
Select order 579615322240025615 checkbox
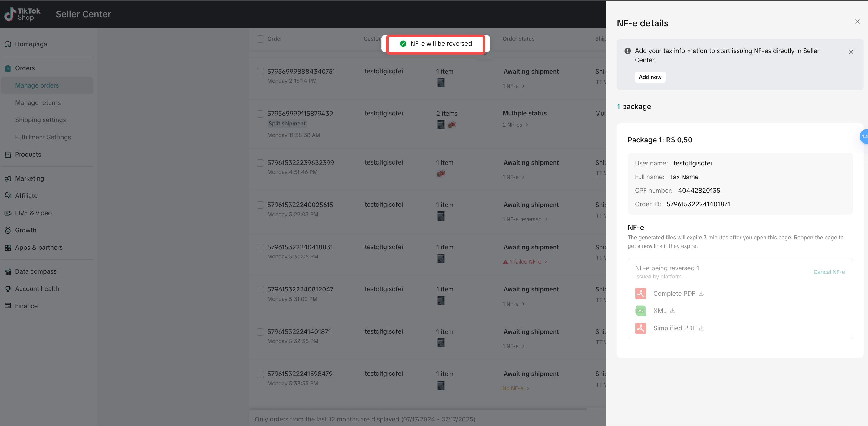260,205
